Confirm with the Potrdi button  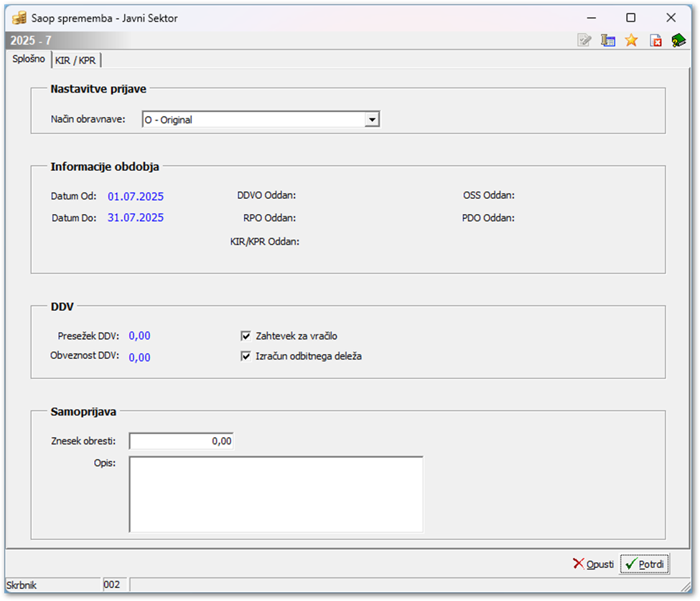point(645,564)
